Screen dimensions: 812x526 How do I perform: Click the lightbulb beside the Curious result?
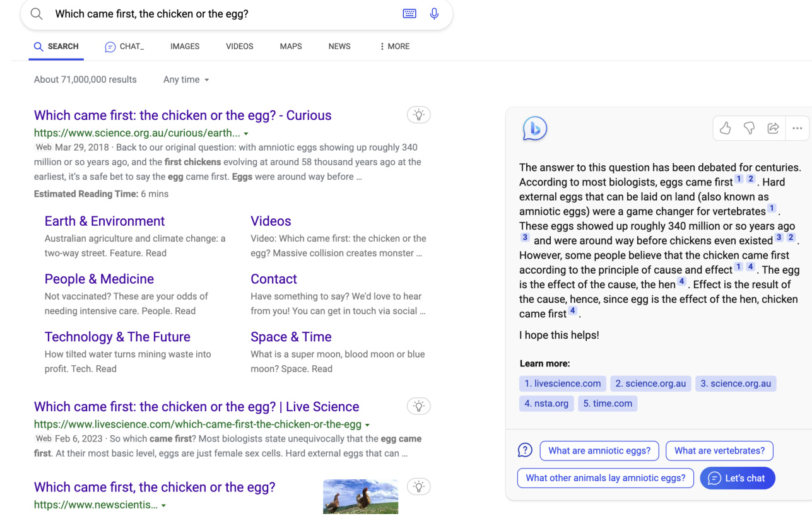coord(419,115)
